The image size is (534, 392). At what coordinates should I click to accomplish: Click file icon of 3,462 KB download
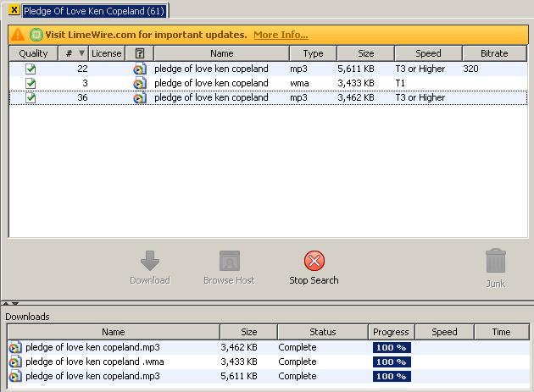[15, 348]
